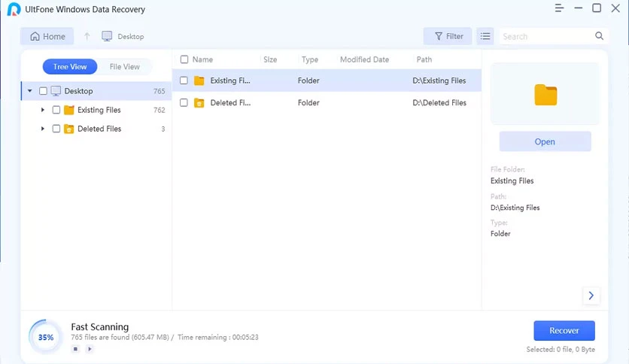The height and width of the screenshot is (364, 629).
Task: Check the Existing Files tree checkbox
Action: click(56, 110)
